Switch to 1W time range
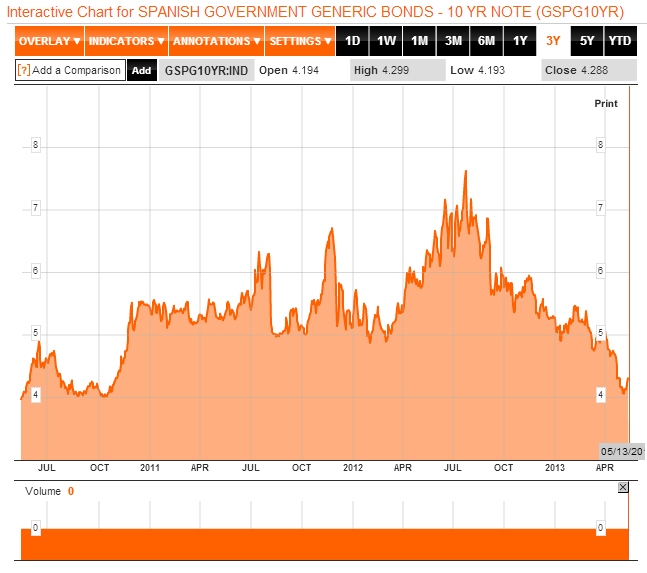Image resolution: width=647 pixels, height=573 pixels. [x=386, y=41]
